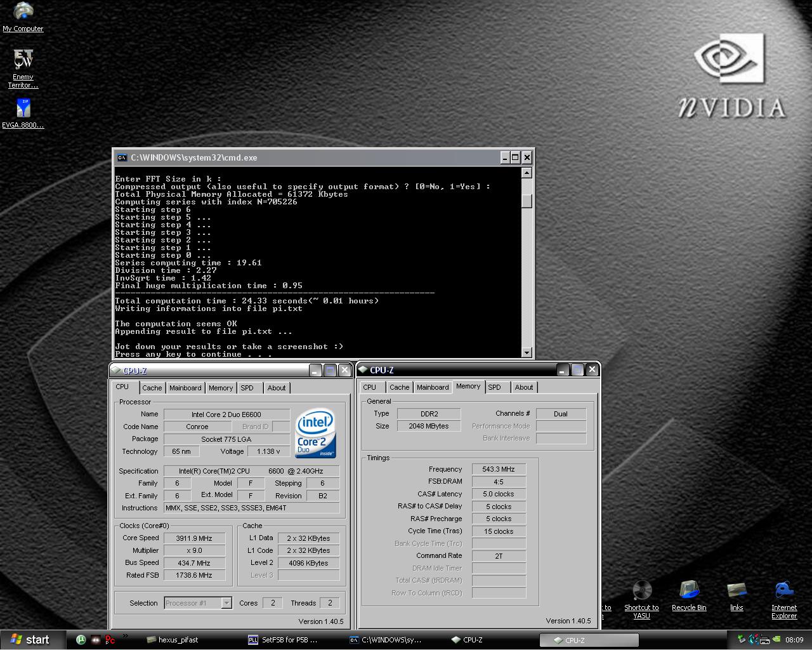Launch Enemy Territory desktop shortcut

pyautogui.click(x=23, y=69)
